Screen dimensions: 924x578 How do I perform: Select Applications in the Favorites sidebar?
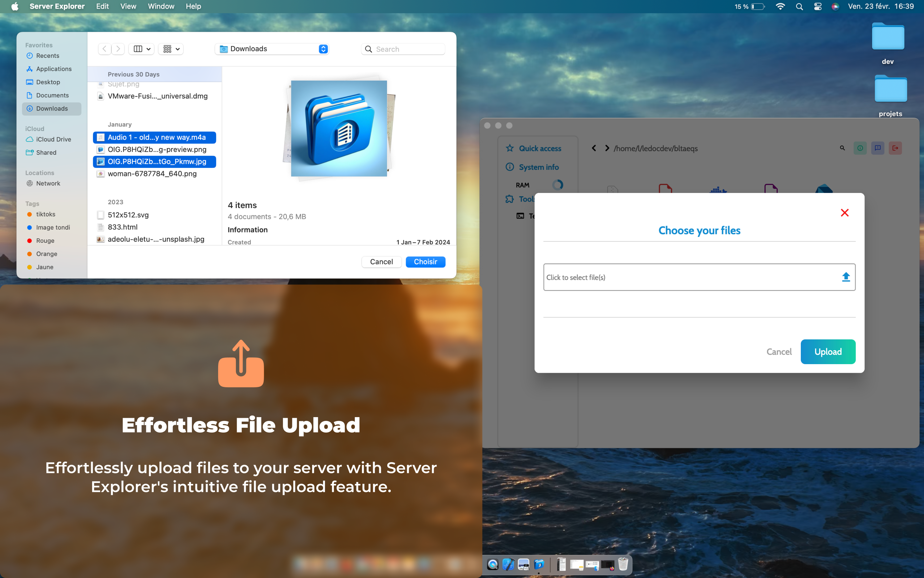(52, 69)
